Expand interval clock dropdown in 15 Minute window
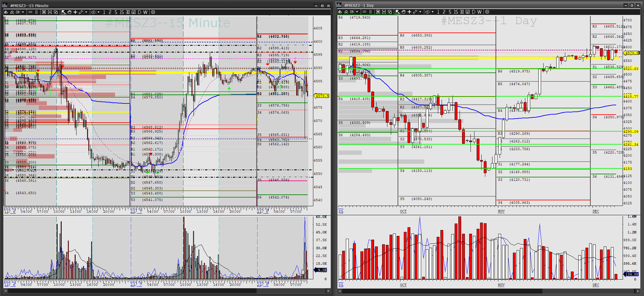 pyautogui.click(x=99, y=12)
